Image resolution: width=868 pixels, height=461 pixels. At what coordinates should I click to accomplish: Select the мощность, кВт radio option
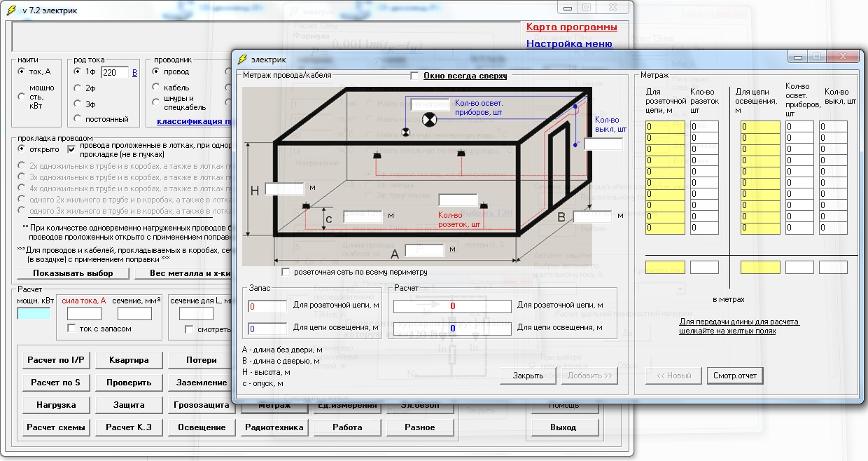point(22,97)
